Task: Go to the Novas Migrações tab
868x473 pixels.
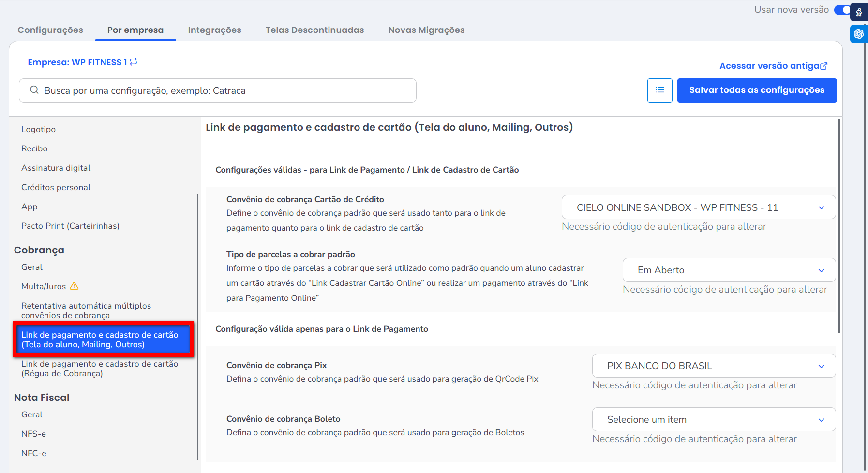Action: click(x=426, y=30)
